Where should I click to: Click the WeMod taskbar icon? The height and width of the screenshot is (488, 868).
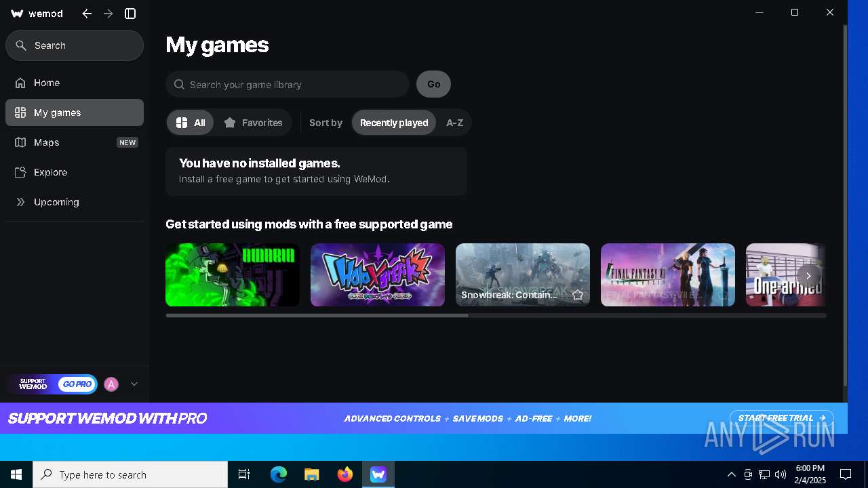(x=378, y=474)
